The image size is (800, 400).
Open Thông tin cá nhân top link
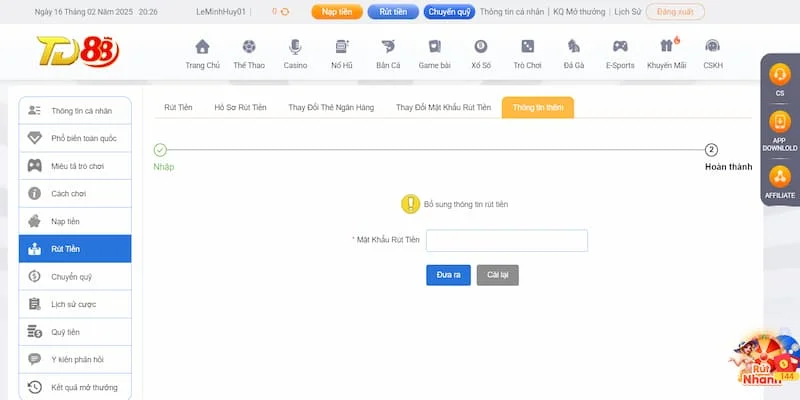tap(512, 12)
